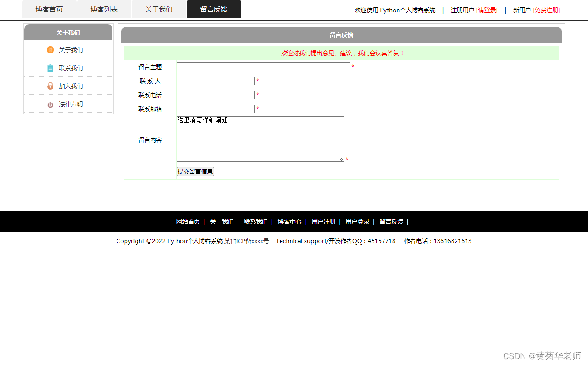The image size is (588, 365).
Task: Open 联系我们 in the left sidebar
Action: coord(71,68)
